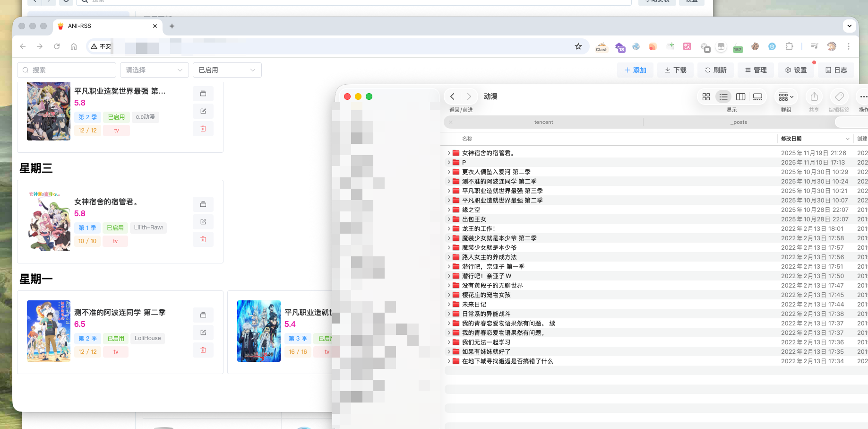The height and width of the screenshot is (429, 868).
Task: Bookmark this page with the star icon
Action: pos(578,46)
